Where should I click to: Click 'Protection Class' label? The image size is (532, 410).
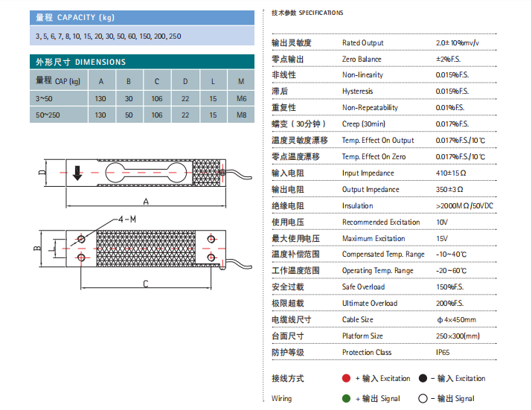[x=367, y=352]
